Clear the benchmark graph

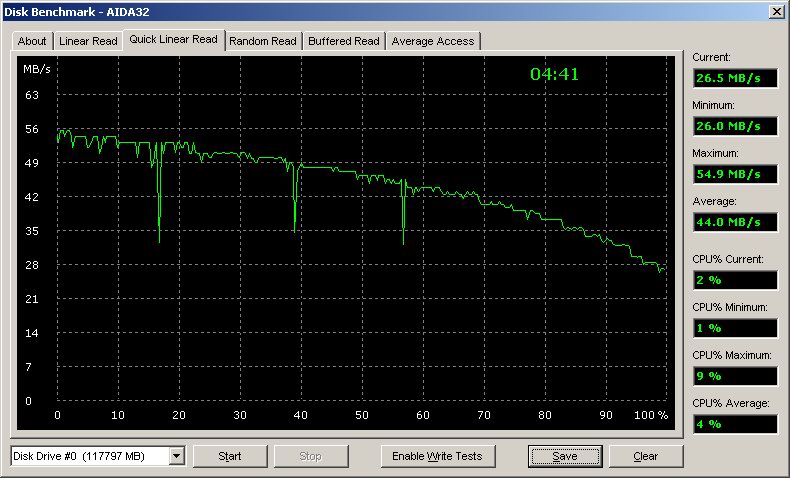646,456
